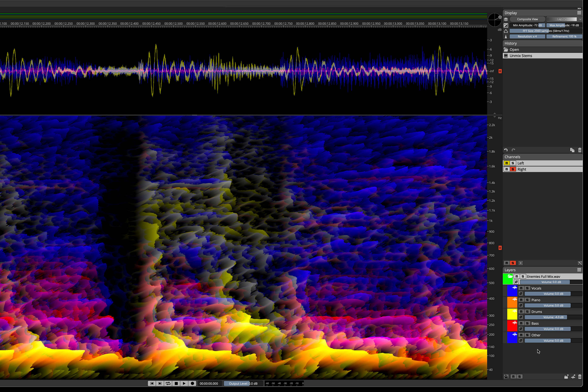588x392 pixels.
Task: Mute the Other layer
Action: click(x=521, y=335)
